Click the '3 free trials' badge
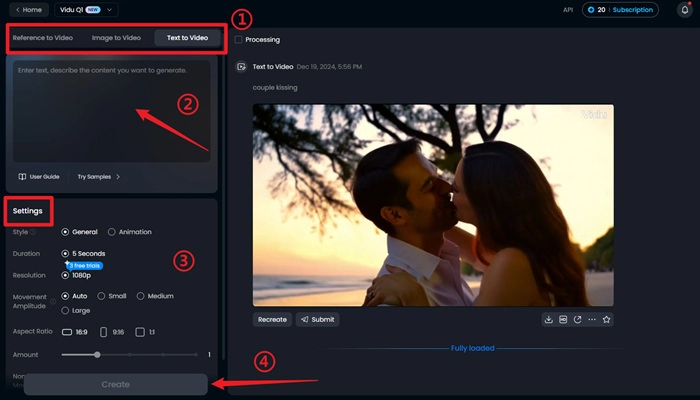 (x=84, y=266)
